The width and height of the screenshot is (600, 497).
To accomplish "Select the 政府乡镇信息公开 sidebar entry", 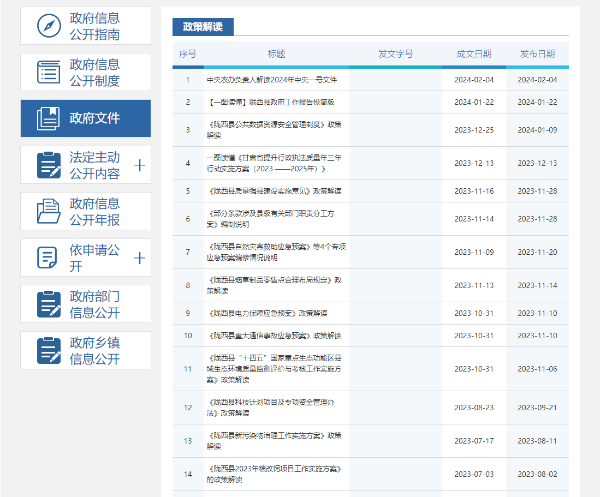I will (95, 351).
